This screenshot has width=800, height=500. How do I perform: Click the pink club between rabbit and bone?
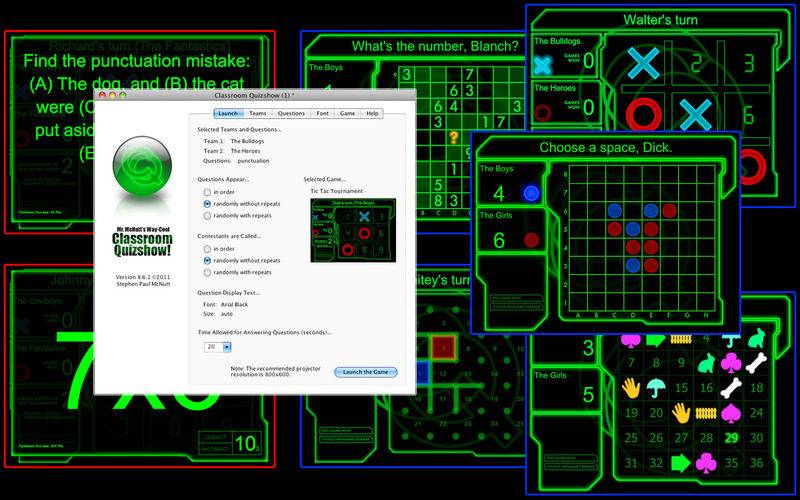(x=731, y=363)
